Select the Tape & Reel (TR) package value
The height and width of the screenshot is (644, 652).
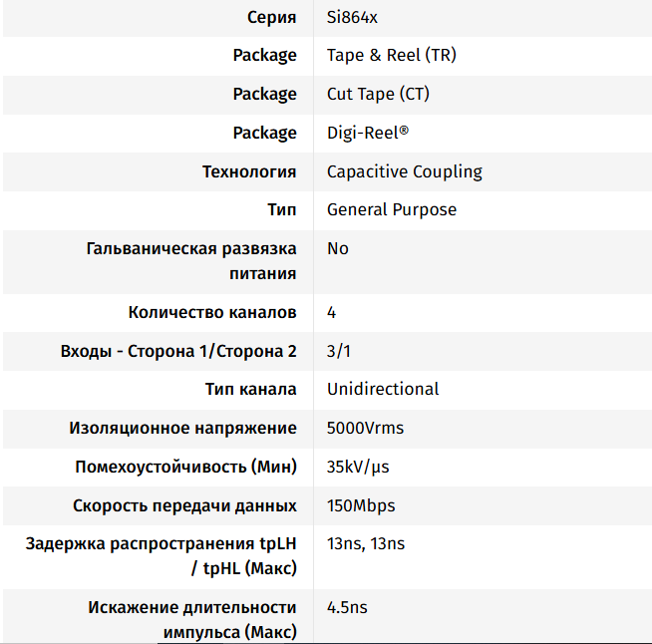point(391,55)
